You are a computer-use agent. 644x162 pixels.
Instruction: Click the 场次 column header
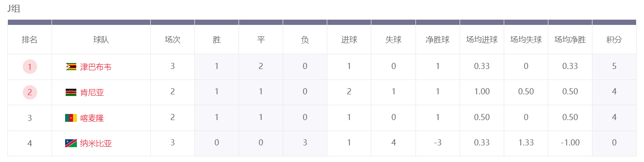(x=173, y=40)
